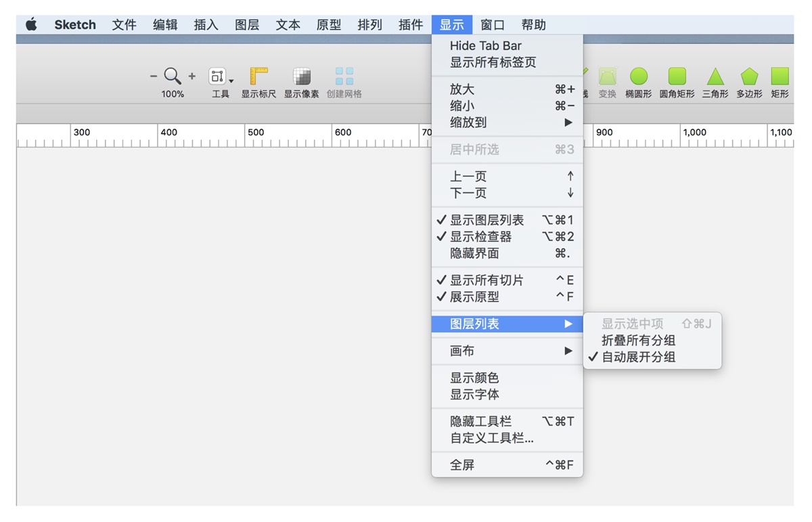Choose 显示所有标签页
Image resolution: width=812 pixels, height=522 pixels.
click(x=507, y=62)
